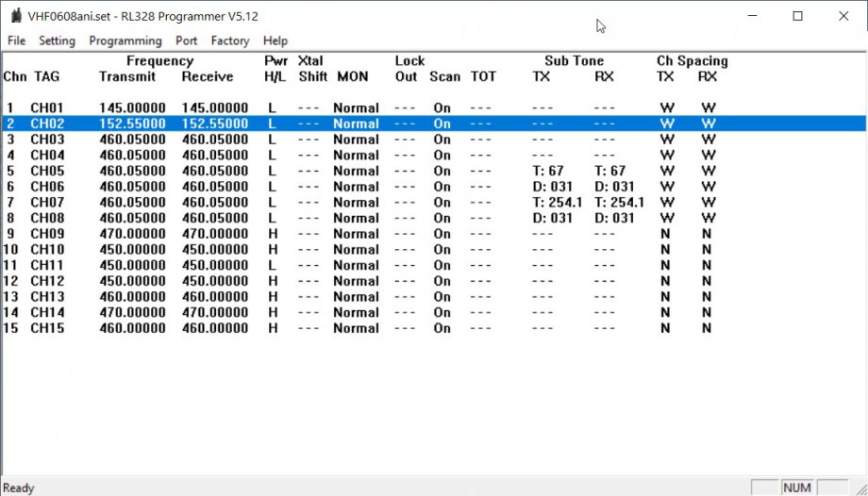
Task: Select channel 1 row CH01
Action: pyautogui.click(x=47, y=108)
